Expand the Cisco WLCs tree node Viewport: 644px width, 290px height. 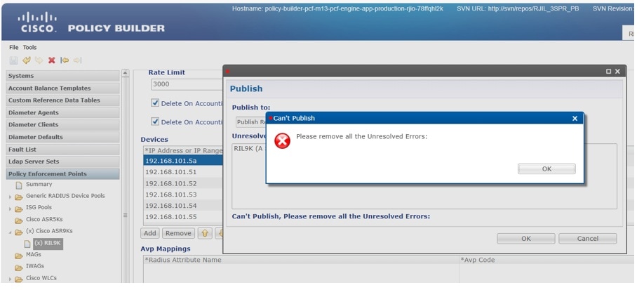coord(11,279)
